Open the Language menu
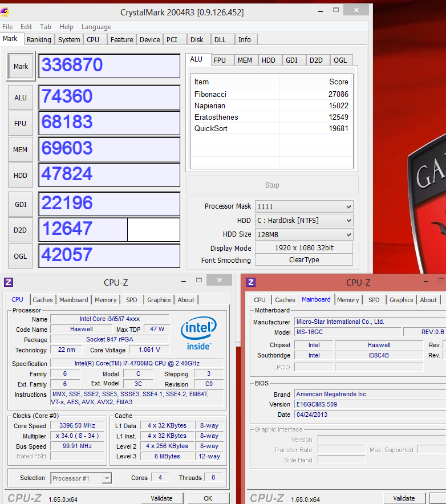446x504 pixels. (x=96, y=27)
